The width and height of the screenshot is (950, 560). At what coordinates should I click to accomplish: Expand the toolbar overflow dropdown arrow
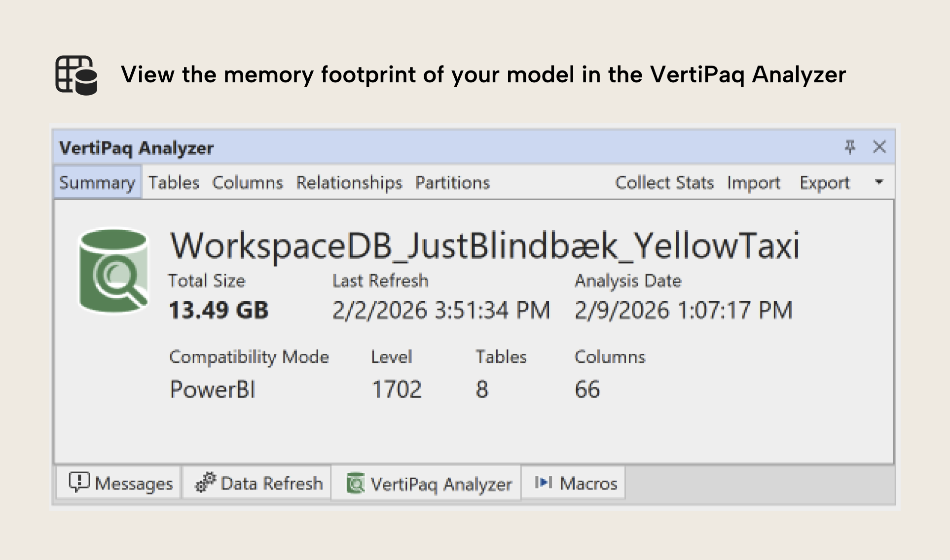879,182
